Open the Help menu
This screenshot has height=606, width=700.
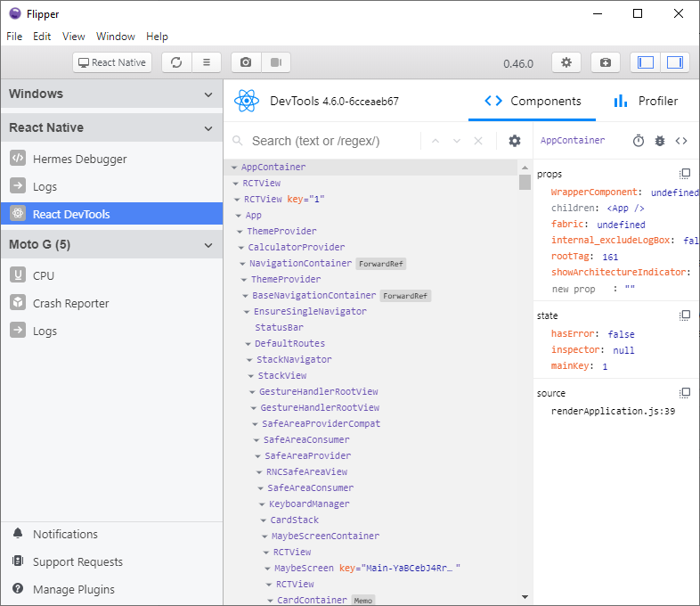(157, 37)
